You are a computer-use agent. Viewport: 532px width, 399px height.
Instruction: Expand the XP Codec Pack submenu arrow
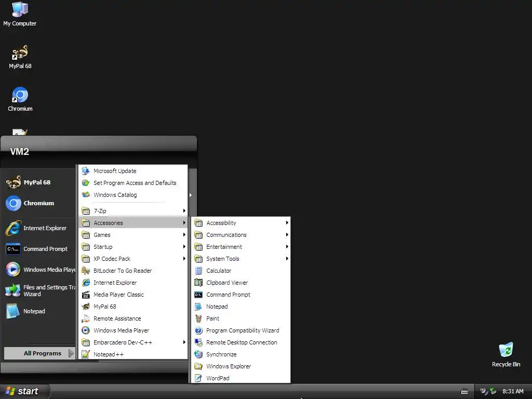(x=184, y=259)
